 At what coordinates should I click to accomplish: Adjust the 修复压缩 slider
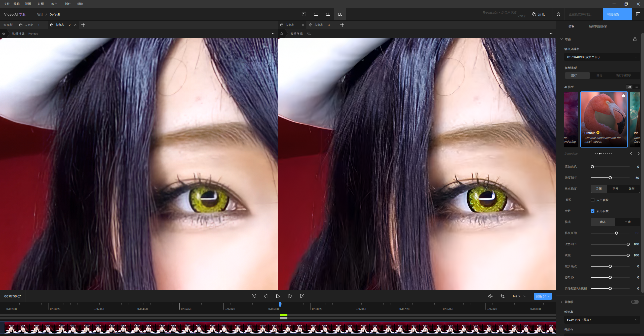pyautogui.click(x=610, y=233)
